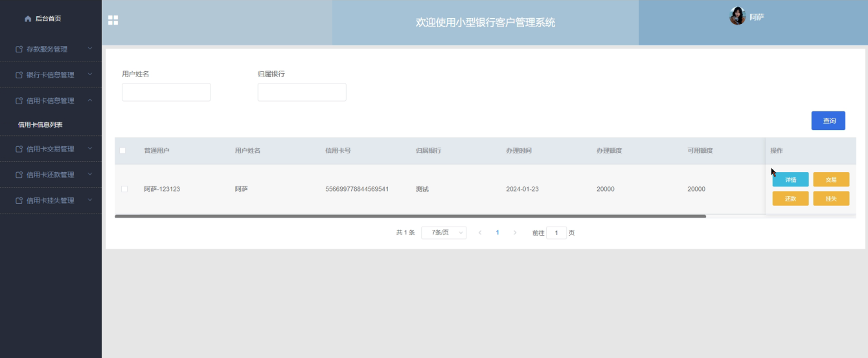Click the 办理额度 column header

[610, 151]
